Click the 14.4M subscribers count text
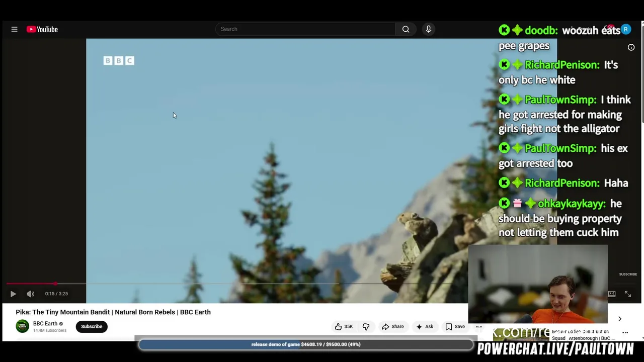The width and height of the screenshot is (644, 362). click(x=50, y=331)
